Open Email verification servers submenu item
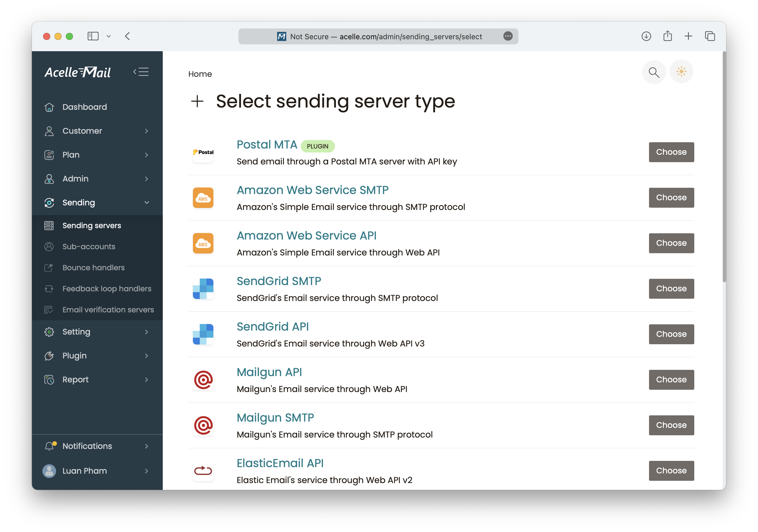 [x=97, y=310]
